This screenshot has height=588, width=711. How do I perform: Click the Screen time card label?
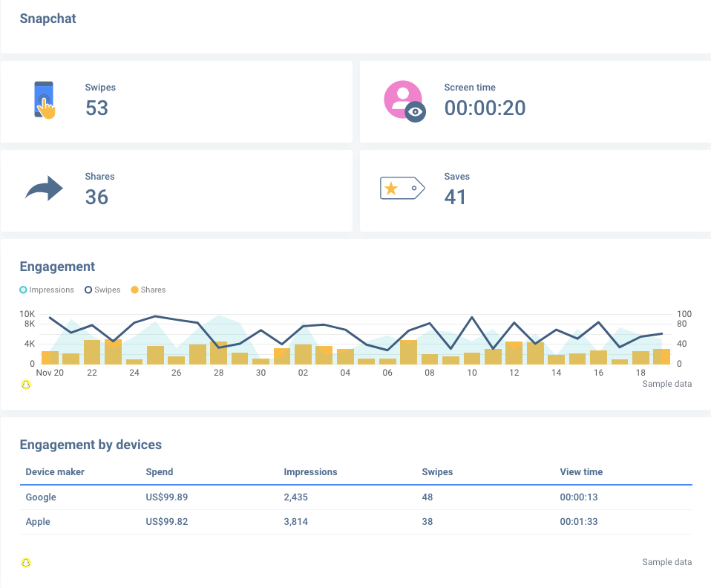click(x=470, y=87)
